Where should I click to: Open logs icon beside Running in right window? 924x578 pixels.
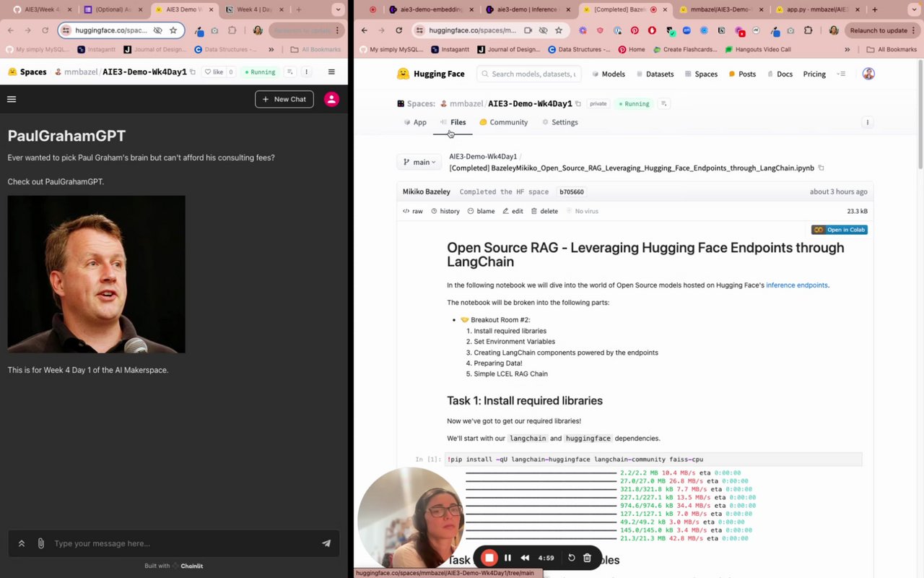664,103
